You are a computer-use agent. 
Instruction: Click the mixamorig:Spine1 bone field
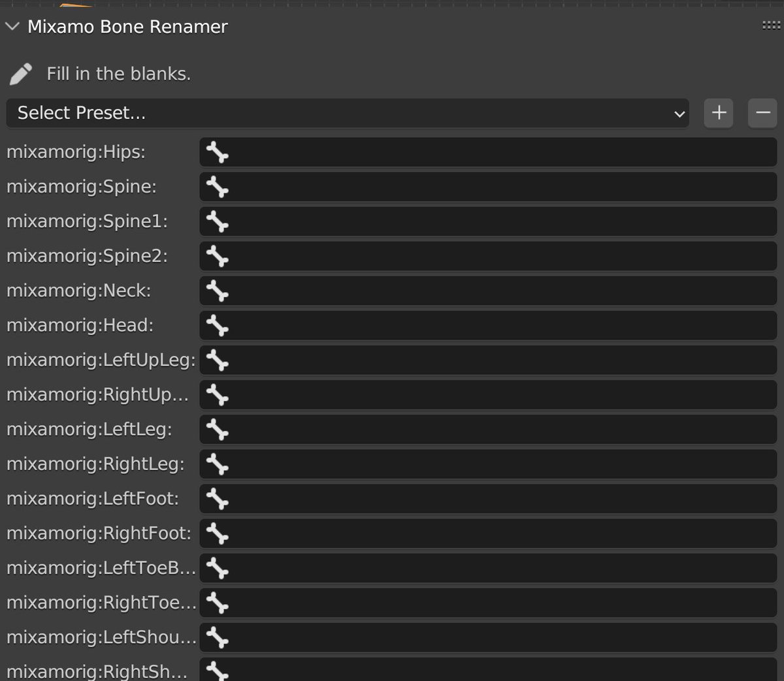pos(488,221)
